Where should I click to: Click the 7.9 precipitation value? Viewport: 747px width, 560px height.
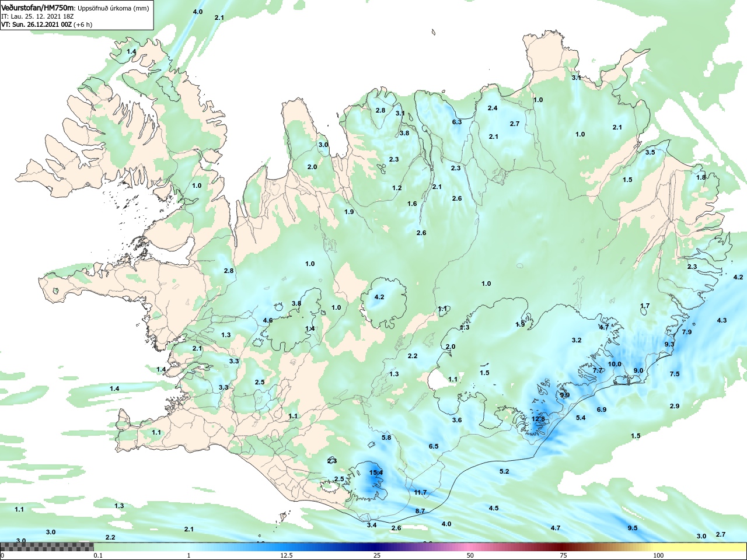point(687,332)
